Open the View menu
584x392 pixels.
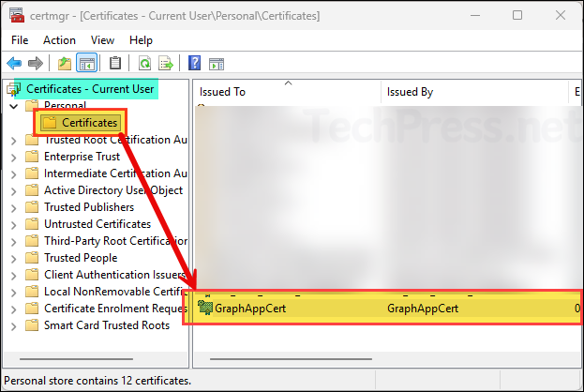click(x=102, y=40)
